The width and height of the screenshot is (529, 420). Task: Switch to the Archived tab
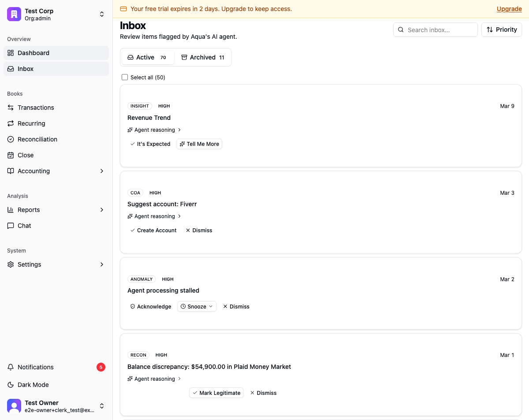(203, 57)
